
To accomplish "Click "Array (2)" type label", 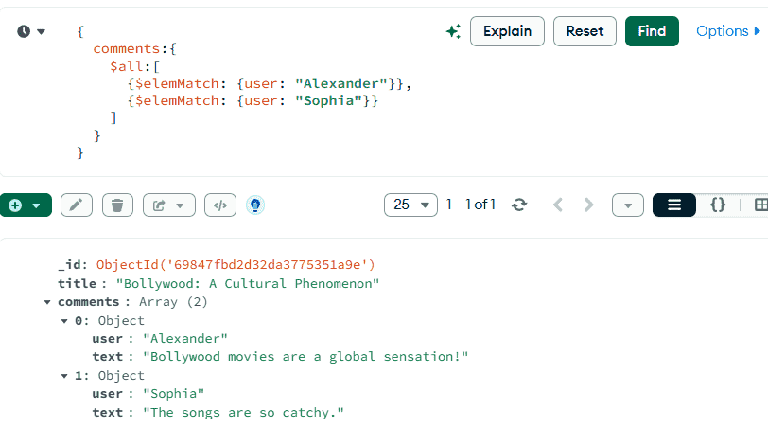I will point(173,302).
